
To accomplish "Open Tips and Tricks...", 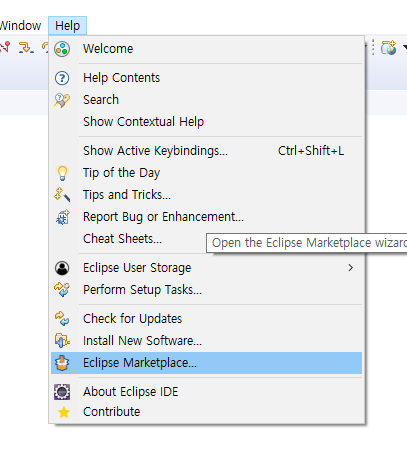I will [206, 195].
